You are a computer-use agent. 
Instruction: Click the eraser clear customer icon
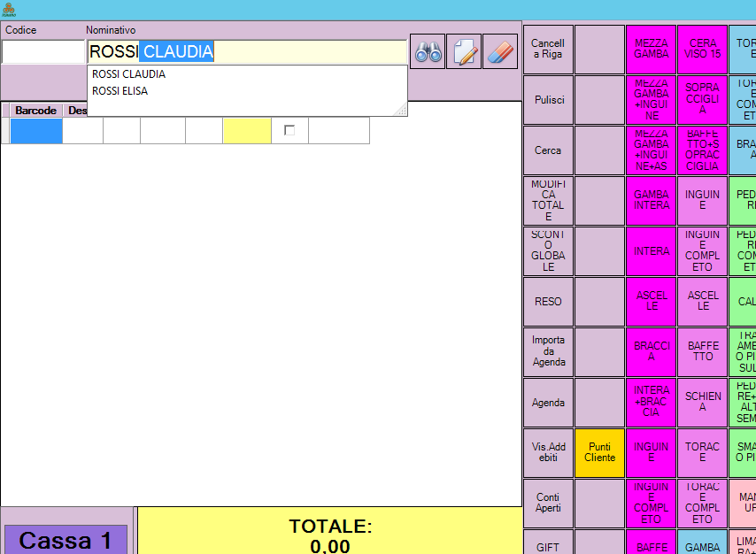pos(500,52)
